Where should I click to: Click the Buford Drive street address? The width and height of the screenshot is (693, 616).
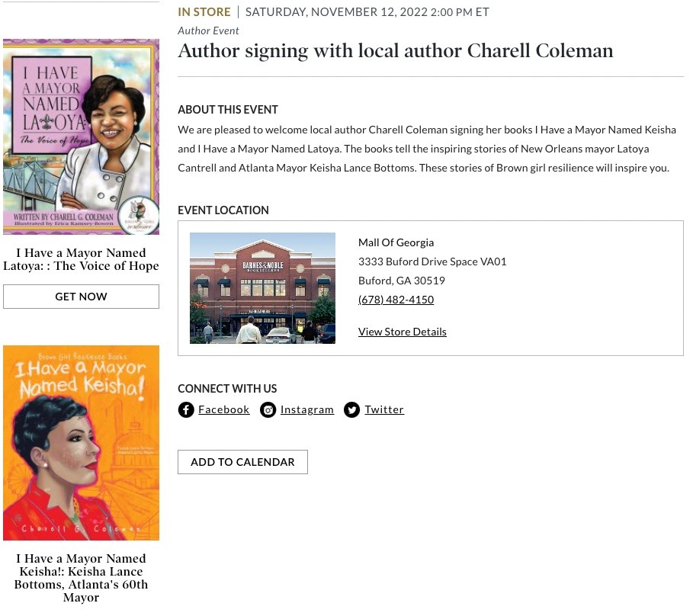click(432, 261)
